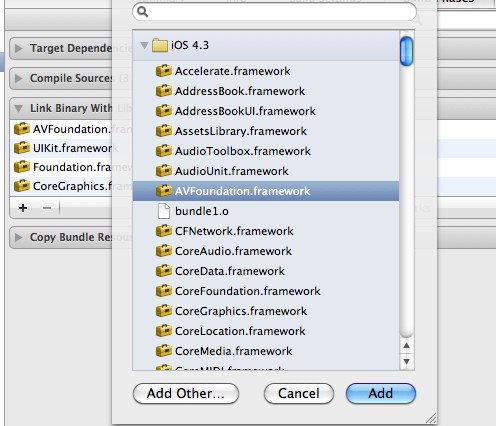Expand the Copy Bundle Resources section

pyautogui.click(x=19, y=237)
